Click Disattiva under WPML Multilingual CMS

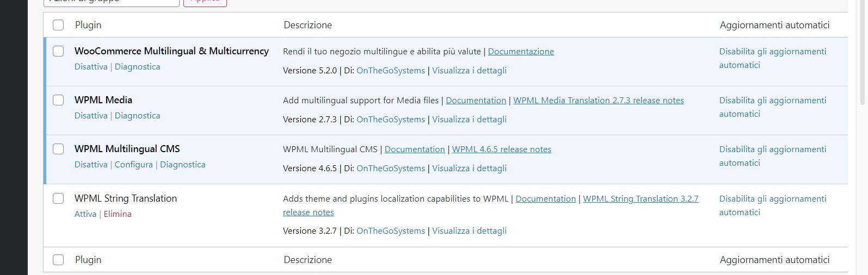coord(91,164)
